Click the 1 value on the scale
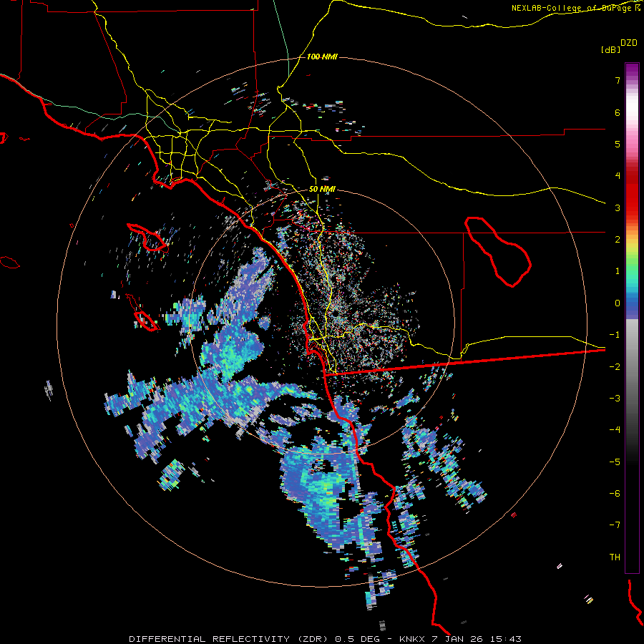Screen dimensions: 644x644 tap(618, 271)
